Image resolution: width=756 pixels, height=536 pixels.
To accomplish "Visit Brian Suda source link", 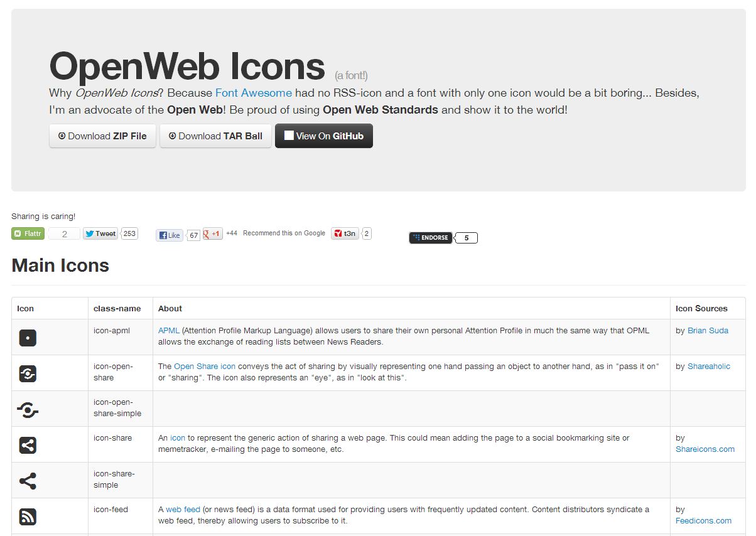I will pos(708,330).
